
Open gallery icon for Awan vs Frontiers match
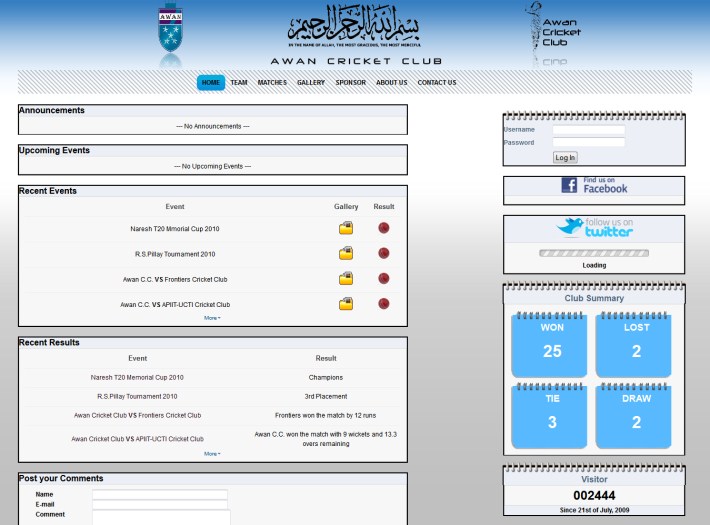tap(346, 279)
